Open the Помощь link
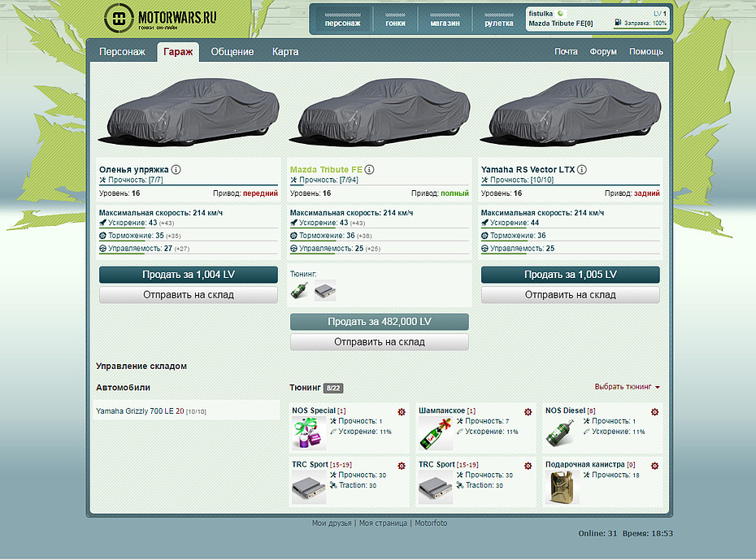Screen dimensions: 756x560 click(x=646, y=51)
